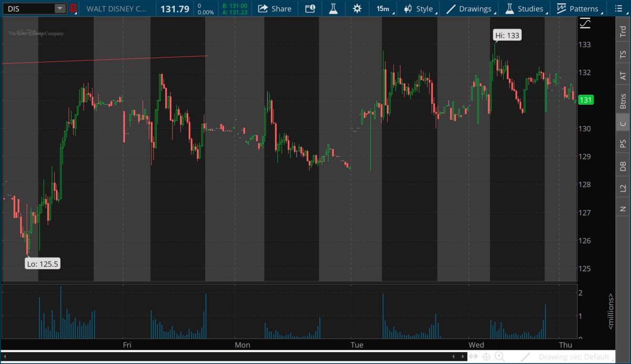
Task: Click the Wed date label
Action: pos(476,345)
